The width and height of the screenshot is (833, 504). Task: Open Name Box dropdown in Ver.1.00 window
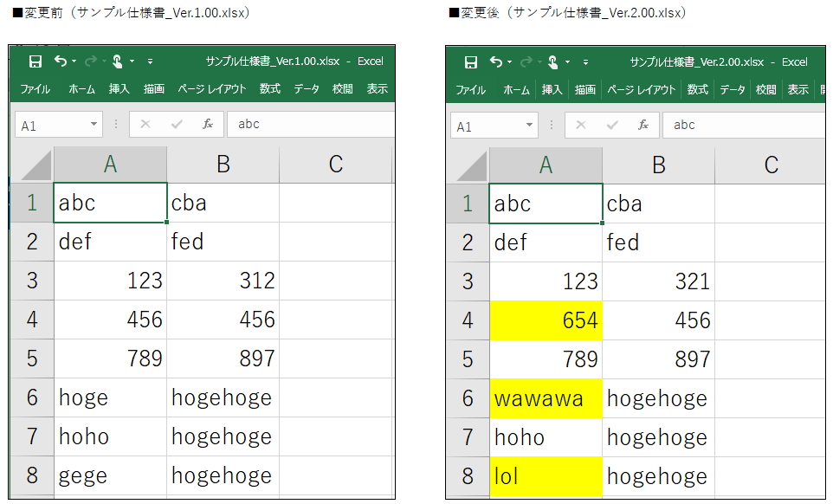pyautogui.click(x=94, y=125)
